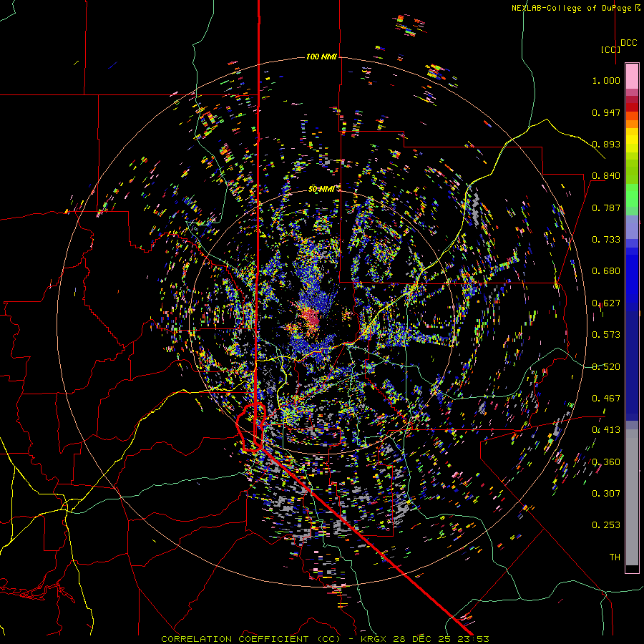The height and width of the screenshot is (644, 644).
Task: Click the pink top segment of the color bar
Action: pos(632,76)
